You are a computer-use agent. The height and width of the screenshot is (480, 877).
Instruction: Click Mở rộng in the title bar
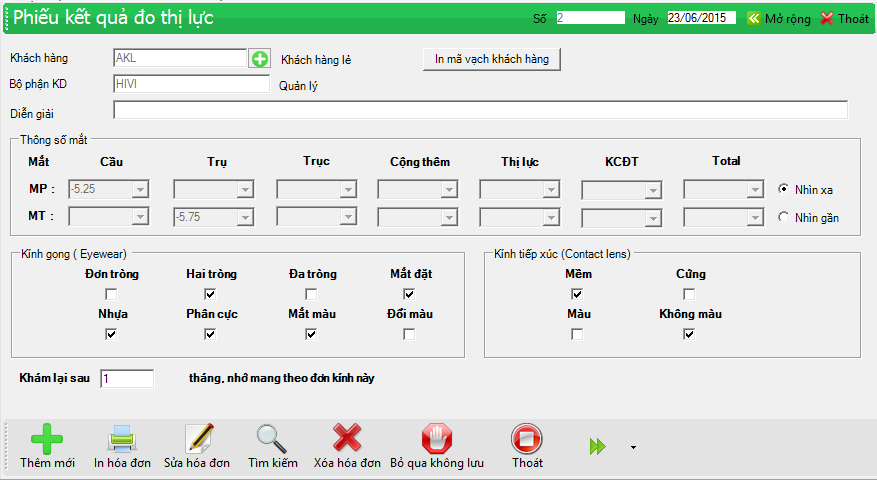pyautogui.click(x=779, y=18)
